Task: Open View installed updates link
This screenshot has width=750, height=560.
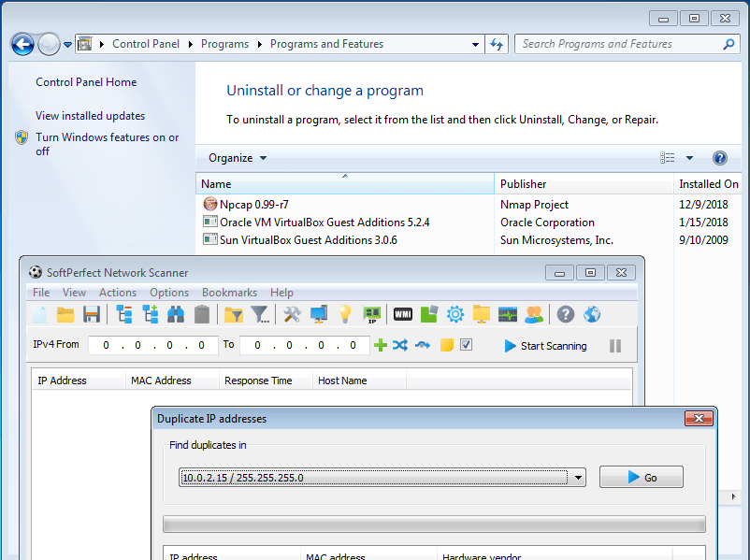Action: 90,116
